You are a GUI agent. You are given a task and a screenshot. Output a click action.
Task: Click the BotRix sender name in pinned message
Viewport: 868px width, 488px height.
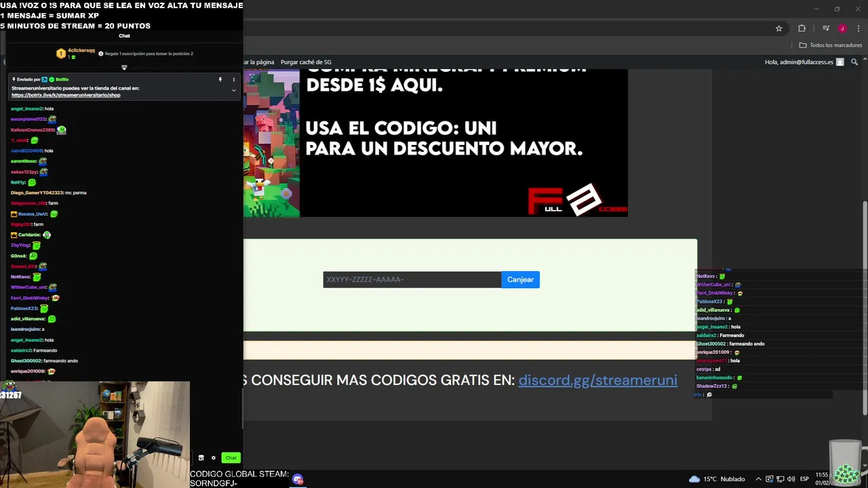pos(62,79)
